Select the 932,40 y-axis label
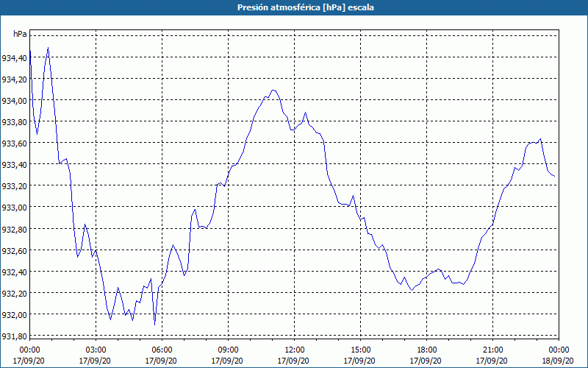The height and width of the screenshot is (368, 588). pyautogui.click(x=14, y=272)
